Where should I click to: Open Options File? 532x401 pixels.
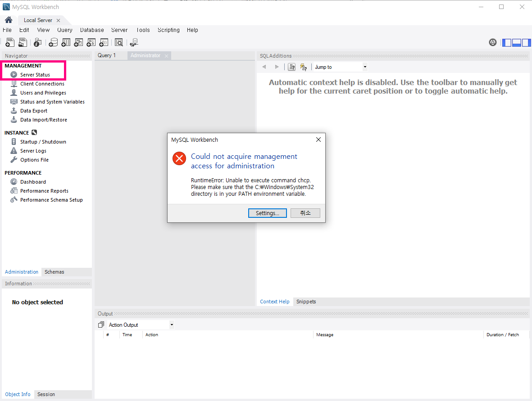34,160
